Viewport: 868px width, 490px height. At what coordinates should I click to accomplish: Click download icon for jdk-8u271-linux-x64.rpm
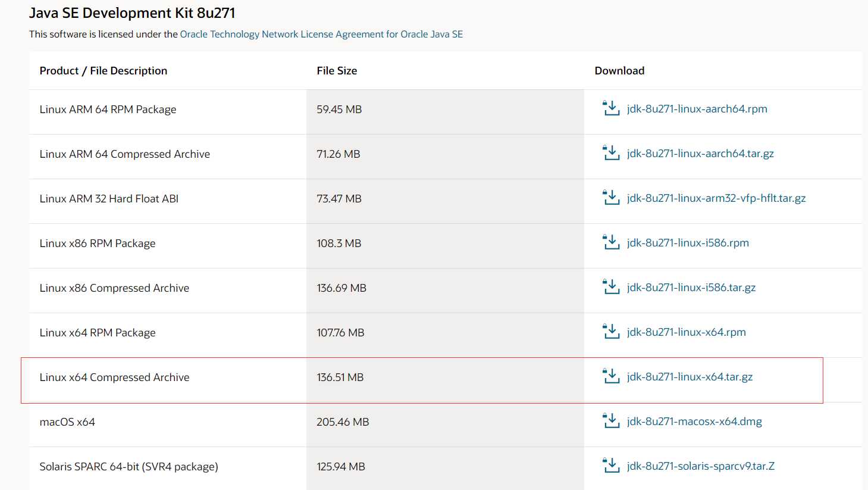(611, 332)
